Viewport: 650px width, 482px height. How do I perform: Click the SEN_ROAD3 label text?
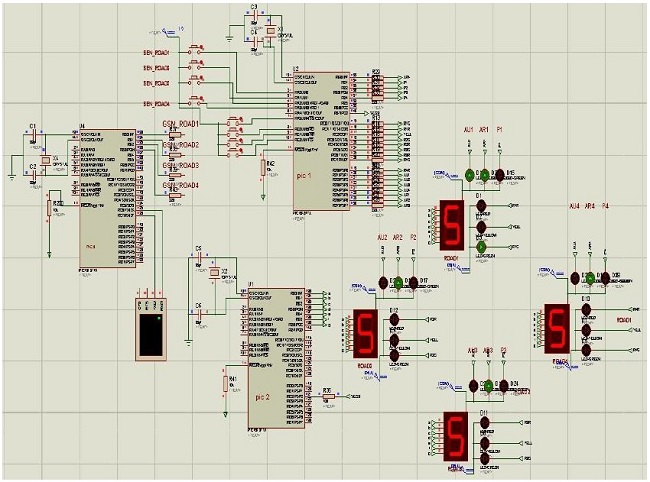pos(155,85)
